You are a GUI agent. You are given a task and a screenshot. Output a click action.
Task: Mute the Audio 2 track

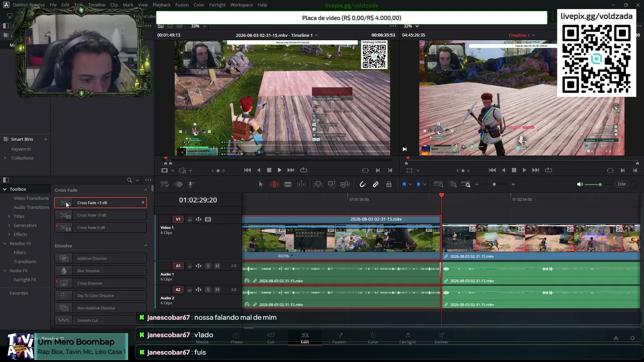pos(217,290)
